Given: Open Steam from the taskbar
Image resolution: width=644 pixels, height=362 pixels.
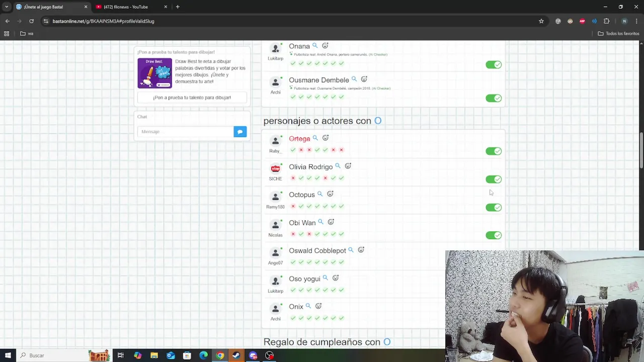Looking at the screenshot, I should point(236,355).
